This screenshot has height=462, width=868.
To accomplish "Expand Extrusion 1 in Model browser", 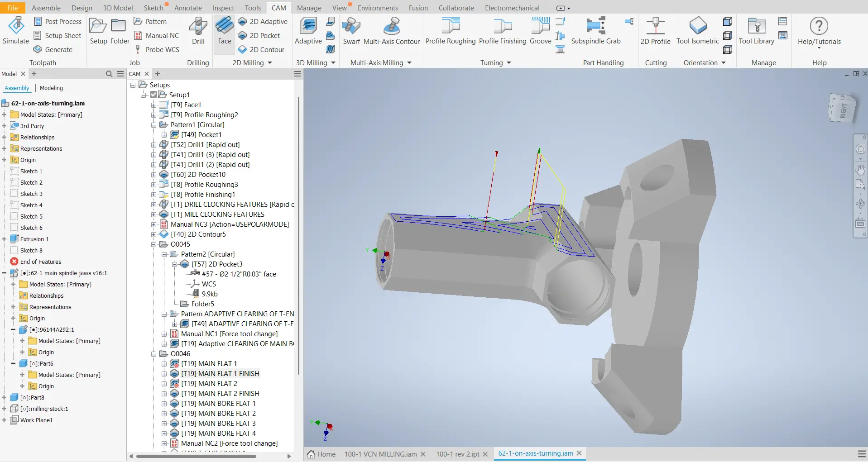I will pyautogui.click(x=4, y=239).
